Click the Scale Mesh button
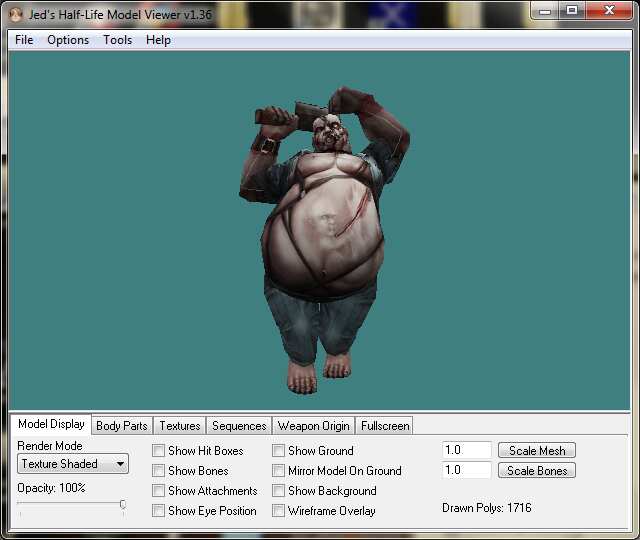The height and width of the screenshot is (540, 640). tap(537, 451)
